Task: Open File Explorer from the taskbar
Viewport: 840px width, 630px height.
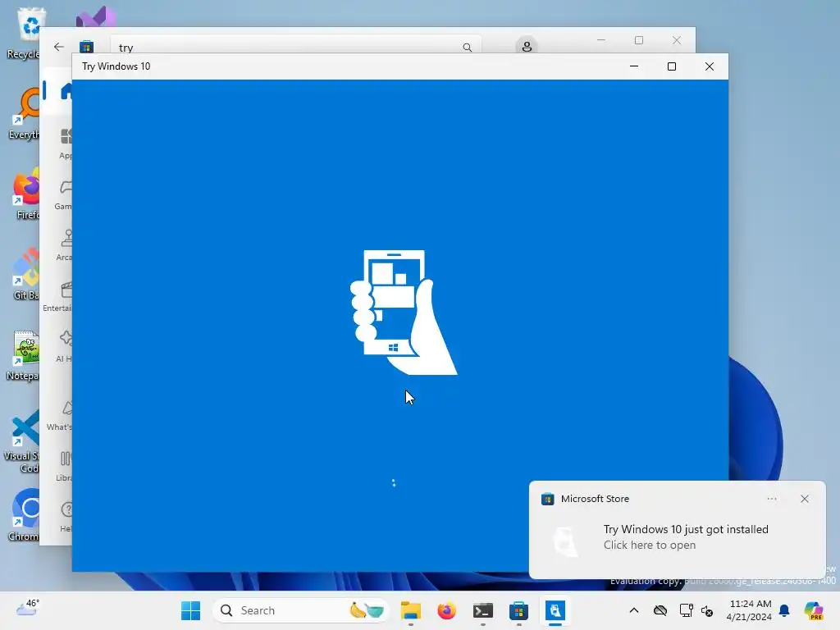Action: (x=411, y=610)
